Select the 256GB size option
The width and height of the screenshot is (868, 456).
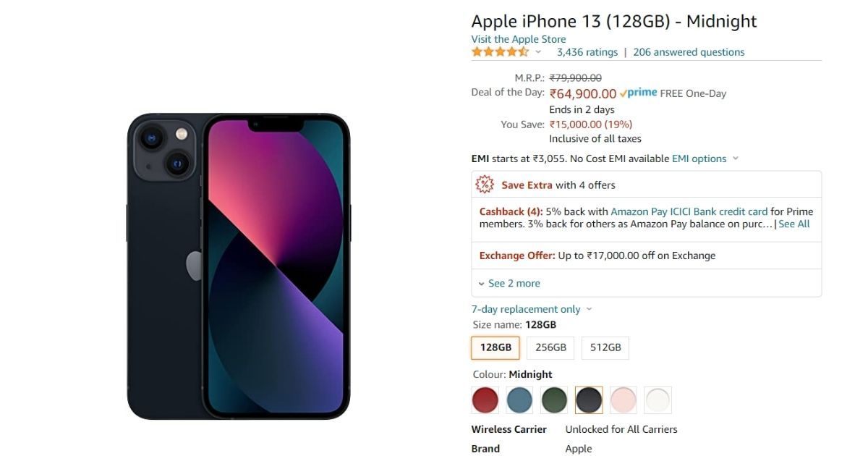pos(551,347)
